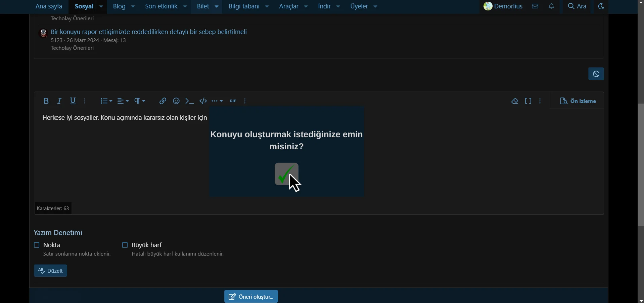
Task: Expand the Son etkinlik dropdown arrow
Action: [x=185, y=6]
